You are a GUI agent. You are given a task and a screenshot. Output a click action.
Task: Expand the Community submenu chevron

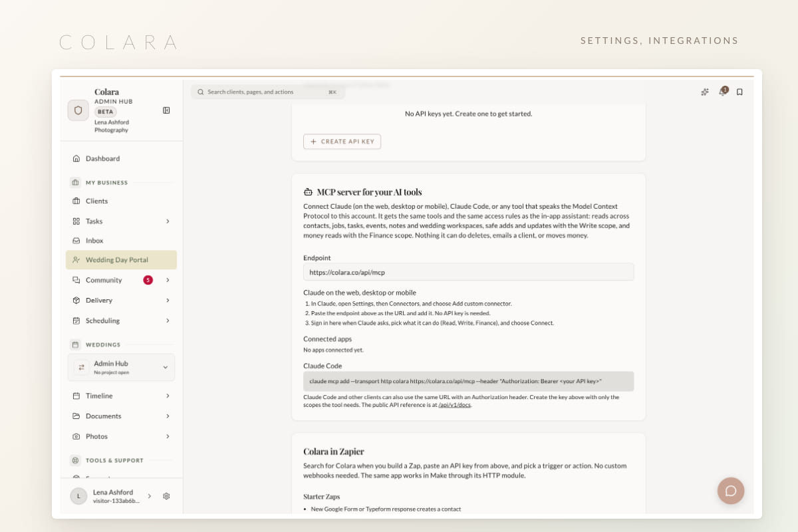(168, 280)
